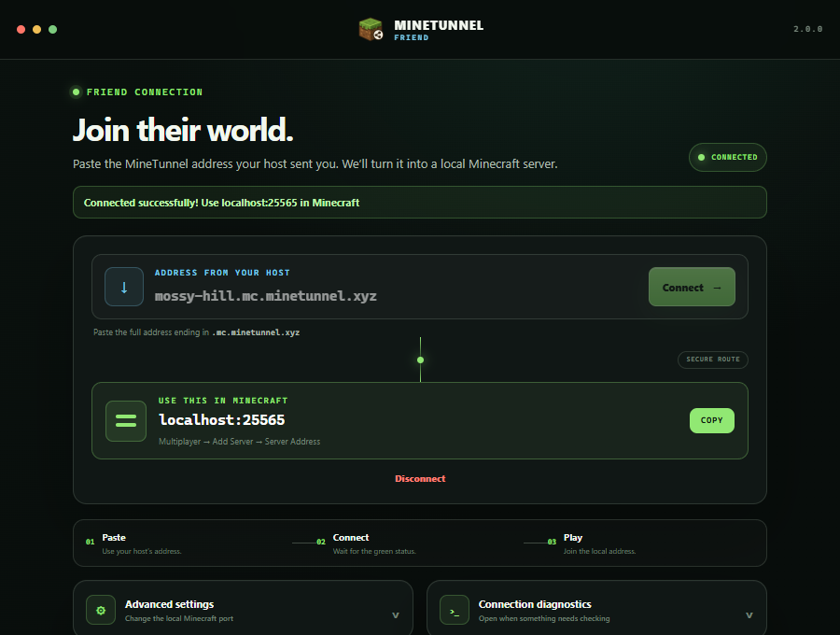The height and width of the screenshot is (635, 840).
Task: Click the Paste step label
Action: coord(114,538)
